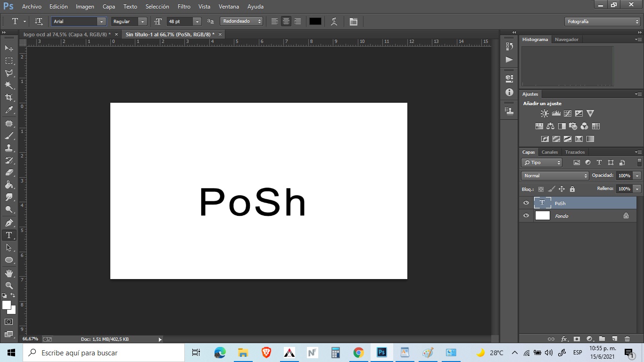Add a Photo Filter adjustment

click(x=573, y=126)
